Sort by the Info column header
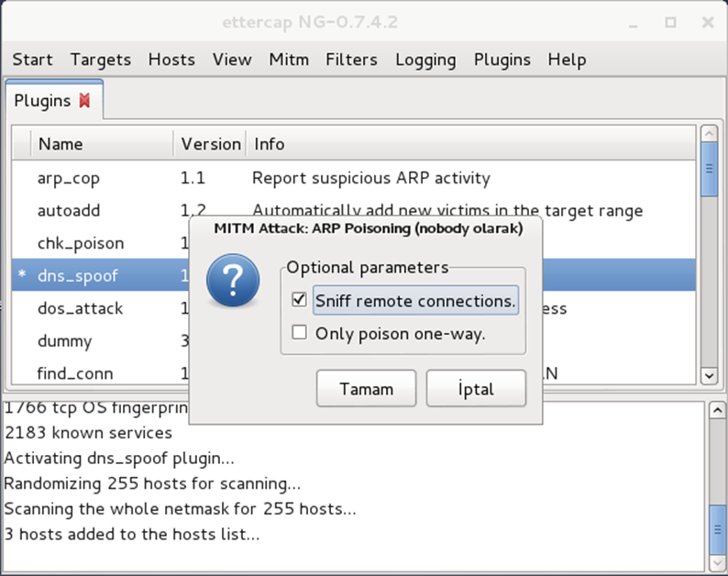Viewport: 728px width, 576px height. coord(470,144)
